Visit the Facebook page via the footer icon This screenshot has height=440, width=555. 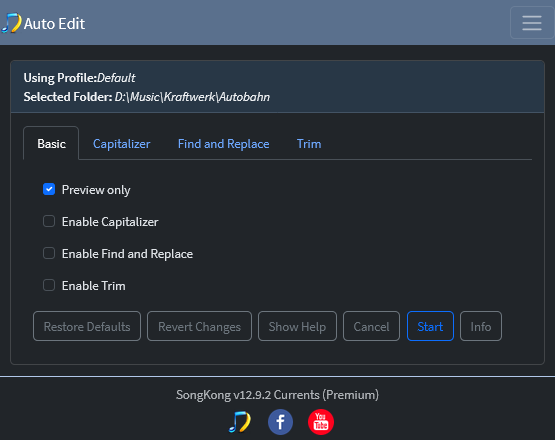click(280, 422)
